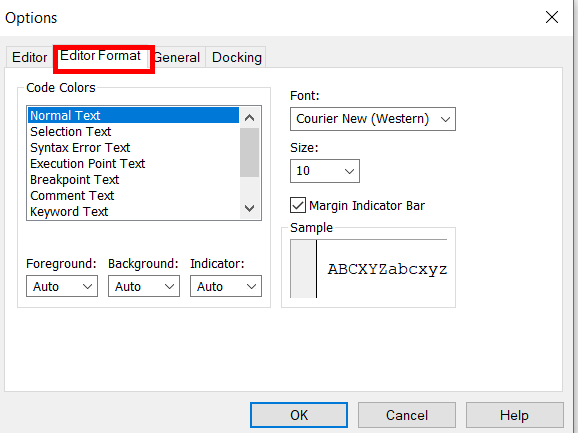
Task: Open the Size dropdown showing 10
Action: [x=325, y=171]
